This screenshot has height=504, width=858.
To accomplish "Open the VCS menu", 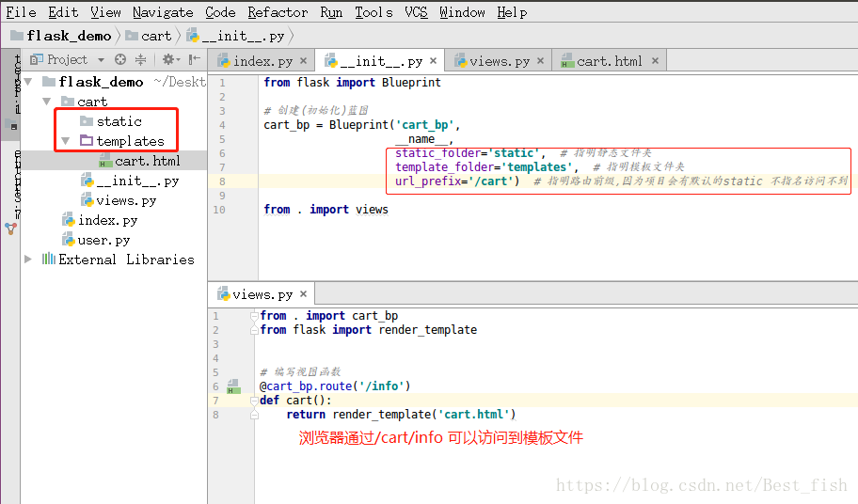I will click(416, 12).
